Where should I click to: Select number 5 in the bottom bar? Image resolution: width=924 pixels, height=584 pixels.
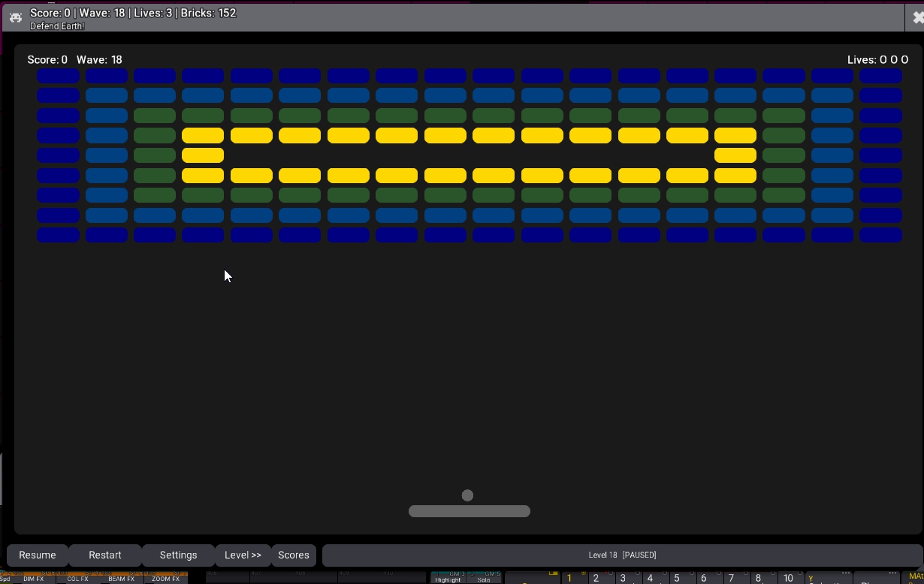(x=677, y=578)
